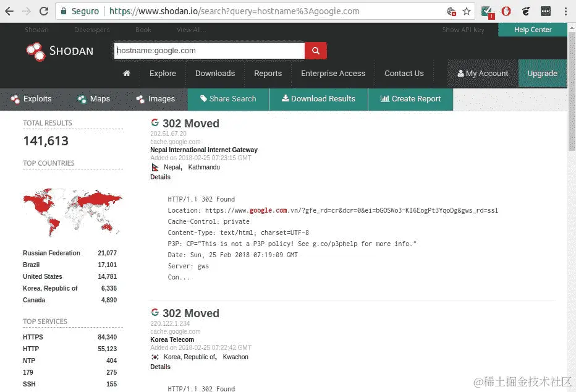Click Developers in the top bar
This screenshot has height=392, width=576.
tap(92, 30)
